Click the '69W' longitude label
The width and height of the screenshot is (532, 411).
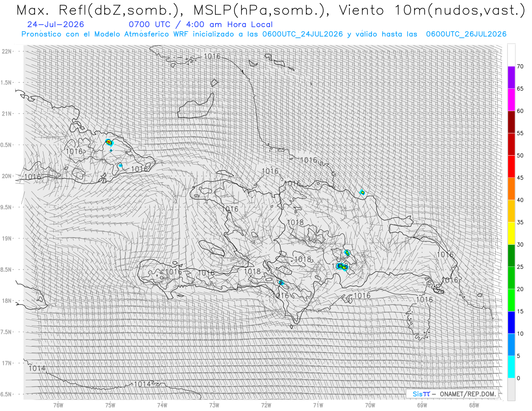click(422, 405)
